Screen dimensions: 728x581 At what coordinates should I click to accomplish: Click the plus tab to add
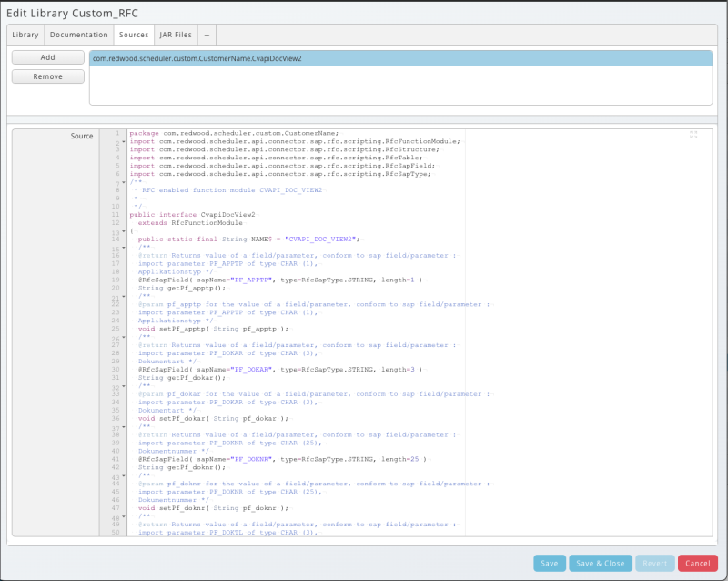(x=207, y=35)
